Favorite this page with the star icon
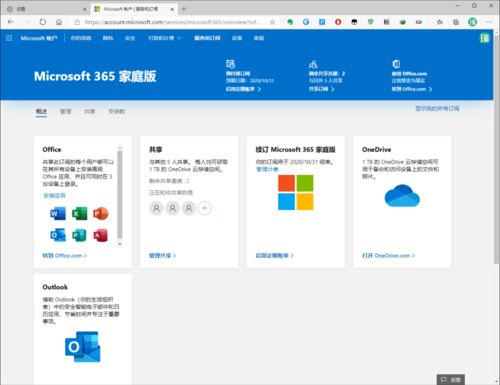 pyautogui.click(x=272, y=22)
